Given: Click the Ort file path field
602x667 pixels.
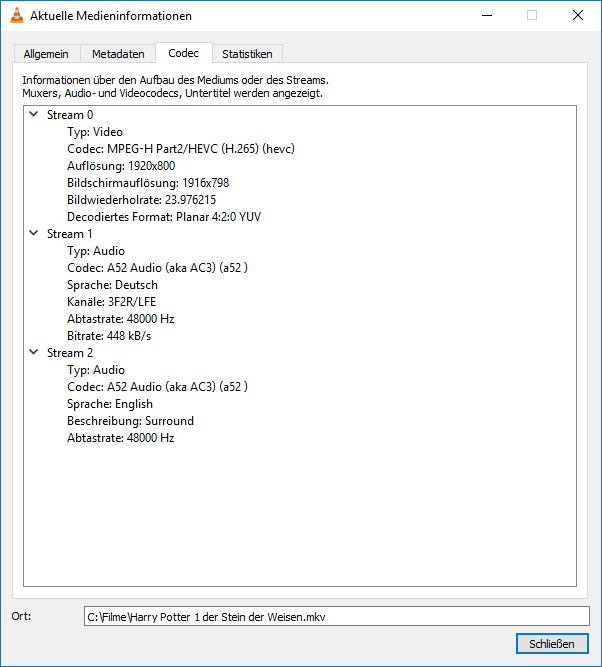Looking at the screenshot, I should pyautogui.click(x=336, y=616).
